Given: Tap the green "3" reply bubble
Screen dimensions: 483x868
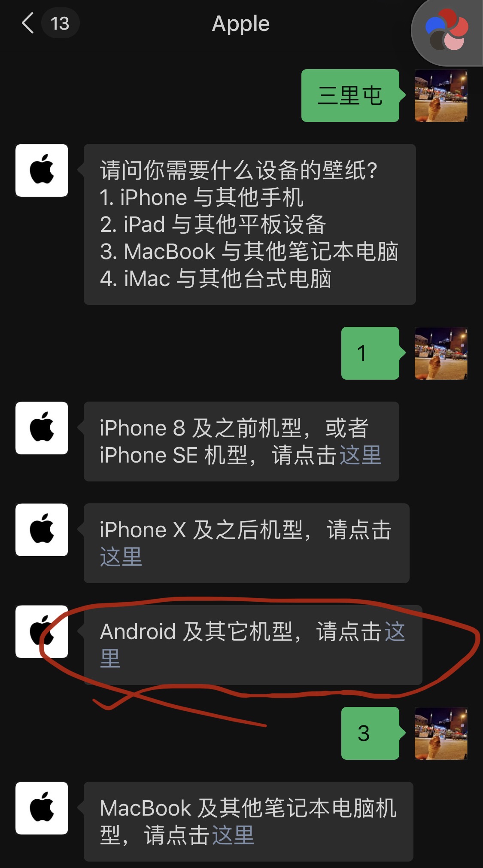Looking at the screenshot, I should [370, 733].
